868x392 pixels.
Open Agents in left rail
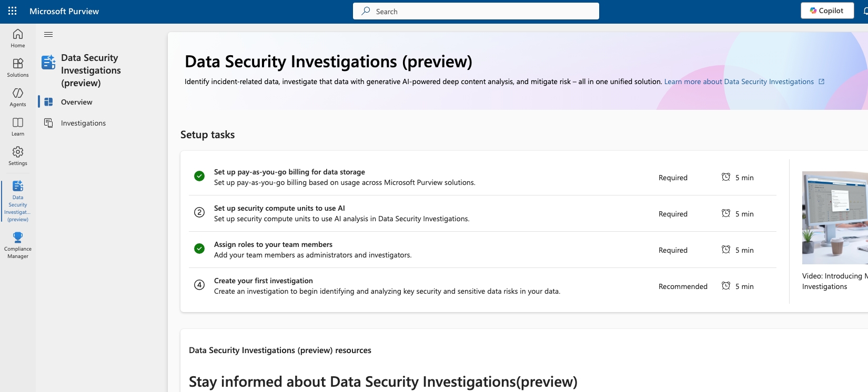click(18, 97)
